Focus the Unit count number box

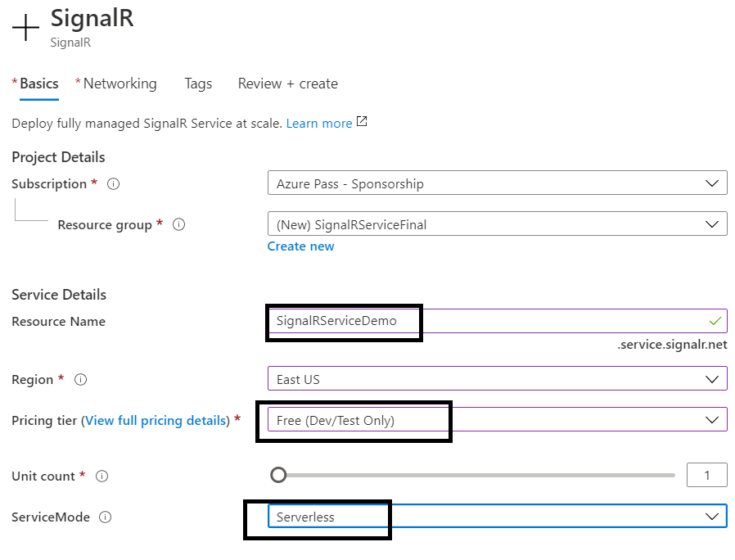tap(707, 475)
